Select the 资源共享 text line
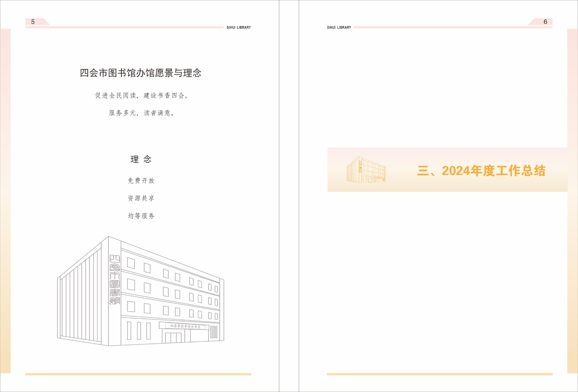The width and height of the screenshot is (578, 392). [141, 198]
